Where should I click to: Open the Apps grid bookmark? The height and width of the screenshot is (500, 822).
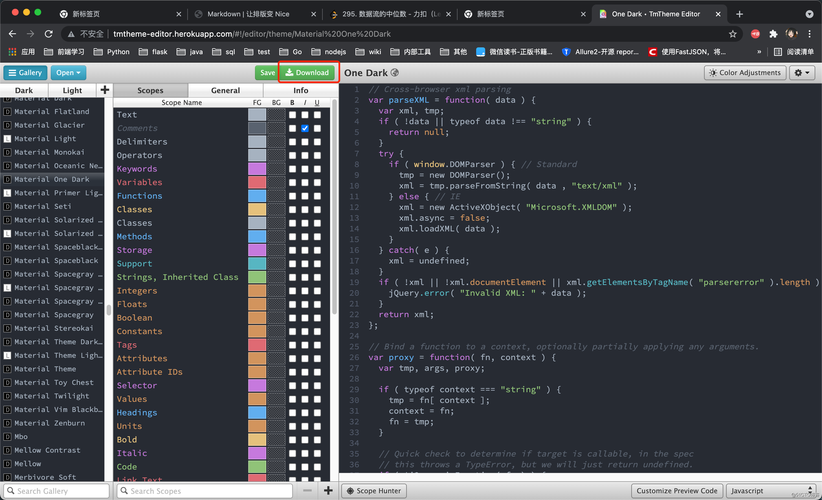22,52
